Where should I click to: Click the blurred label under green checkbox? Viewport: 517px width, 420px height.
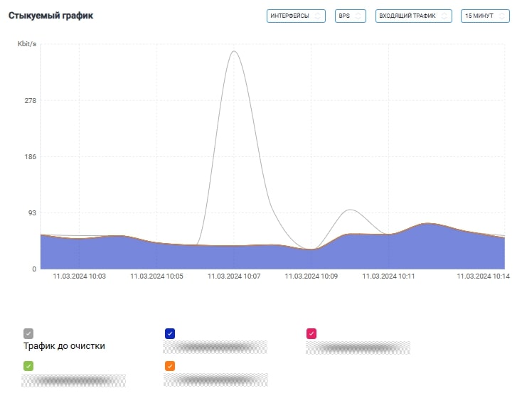(73, 380)
